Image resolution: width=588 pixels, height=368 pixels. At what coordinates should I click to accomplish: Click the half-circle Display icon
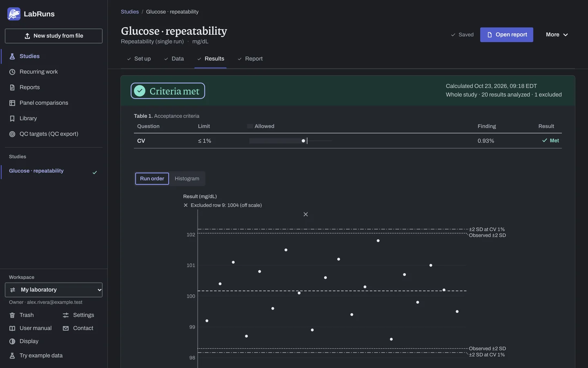tap(12, 341)
